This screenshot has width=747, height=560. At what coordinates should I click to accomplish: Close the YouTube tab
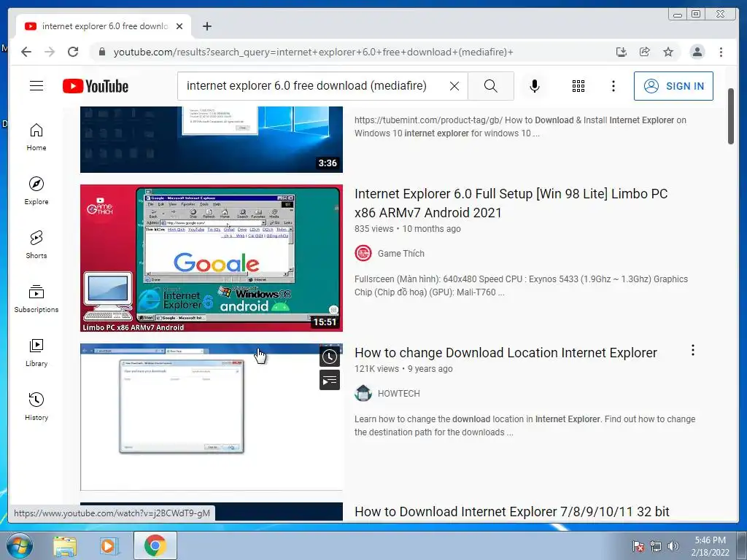[x=179, y=26]
